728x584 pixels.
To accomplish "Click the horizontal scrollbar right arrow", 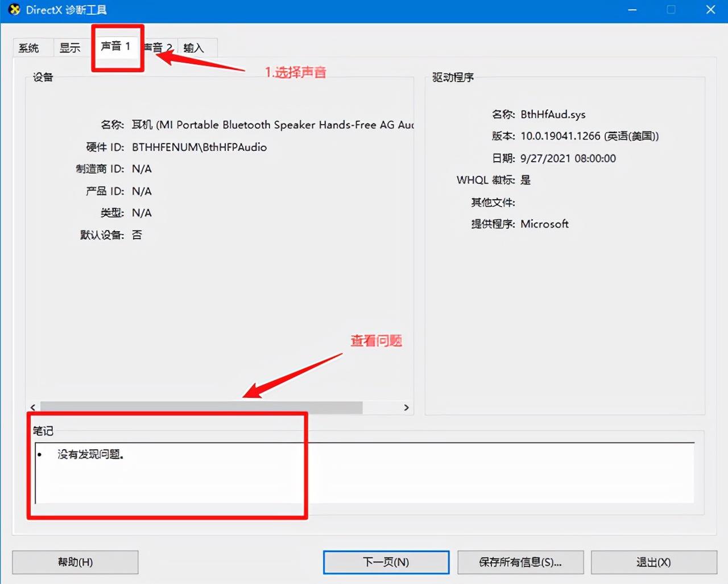I will click(406, 408).
